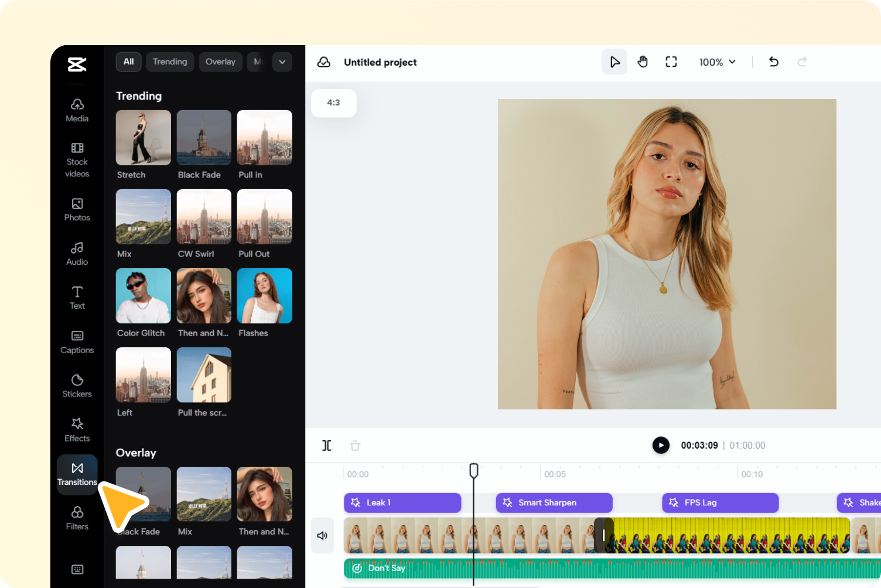The image size is (881, 588).
Task: Select the hand pan tool
Action: click(x=643, y=62)
